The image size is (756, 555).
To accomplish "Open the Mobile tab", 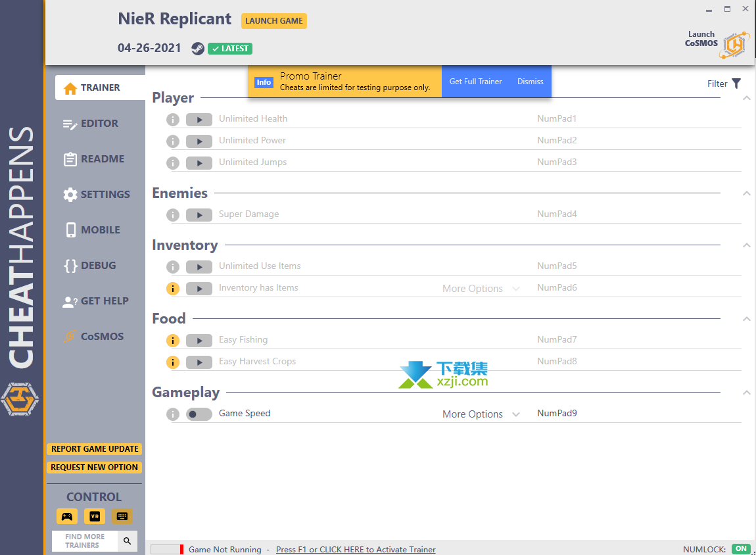I will coord(92,230).
